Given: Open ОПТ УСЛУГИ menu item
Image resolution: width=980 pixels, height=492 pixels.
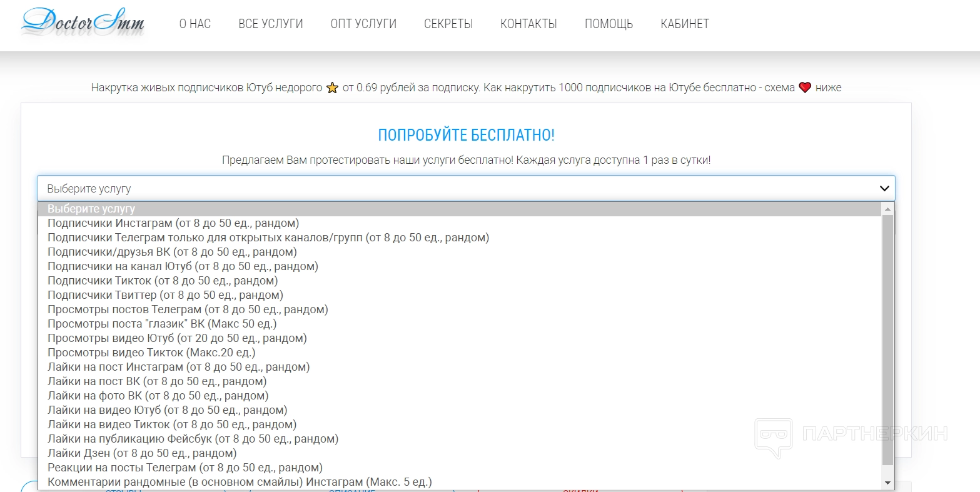Looking at the screenshot, I should pos(363,24).
